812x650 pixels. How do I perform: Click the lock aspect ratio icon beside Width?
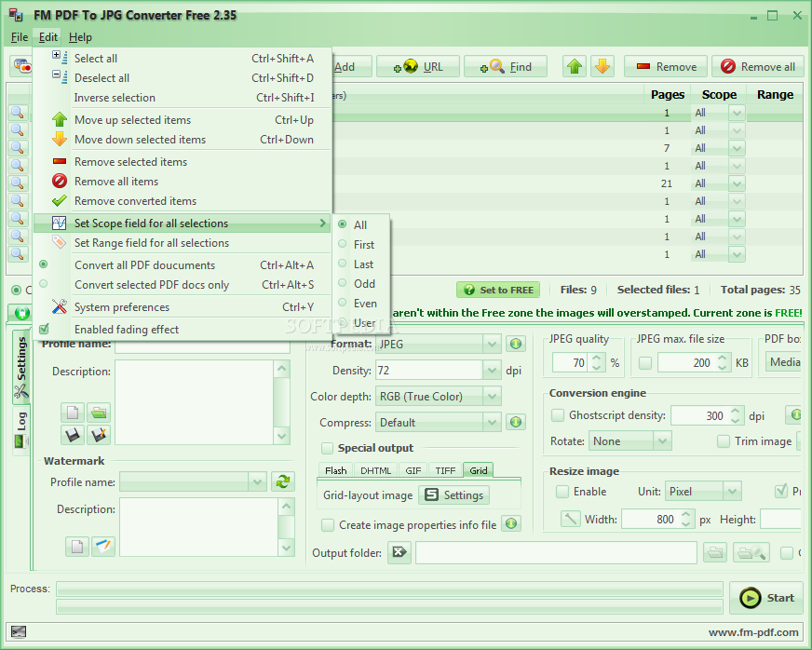click(x=570, y=519)
